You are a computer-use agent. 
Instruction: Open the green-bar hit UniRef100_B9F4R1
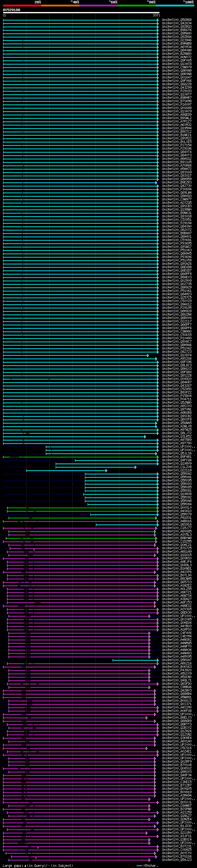click(176, 457)
